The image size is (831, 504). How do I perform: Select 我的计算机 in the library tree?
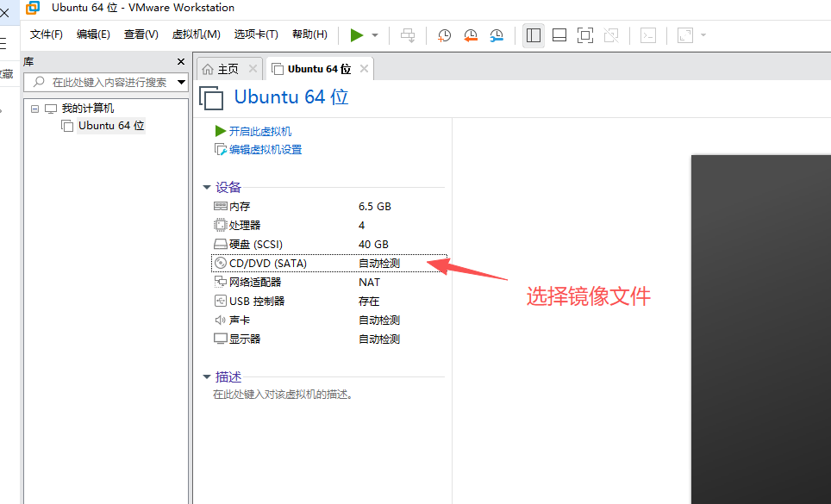(87, 109)
